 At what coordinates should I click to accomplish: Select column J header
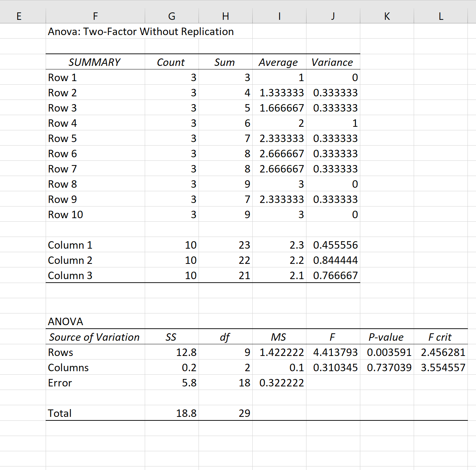pos(333,16)
